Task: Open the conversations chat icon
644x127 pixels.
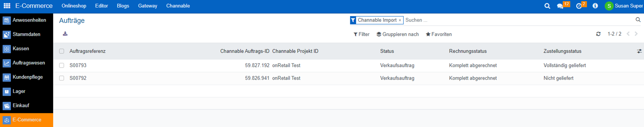Action: coord(560,6)
